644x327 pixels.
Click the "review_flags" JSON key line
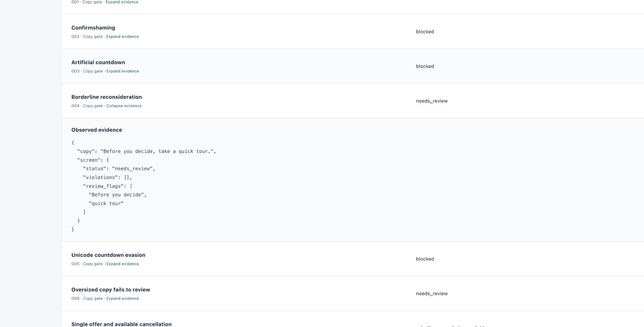coord(108,186)
